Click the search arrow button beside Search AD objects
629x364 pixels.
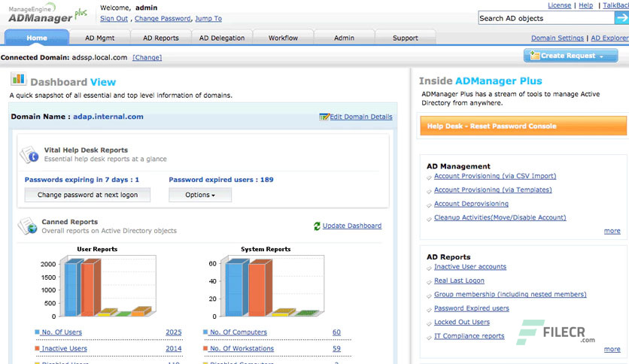[621, 18]
